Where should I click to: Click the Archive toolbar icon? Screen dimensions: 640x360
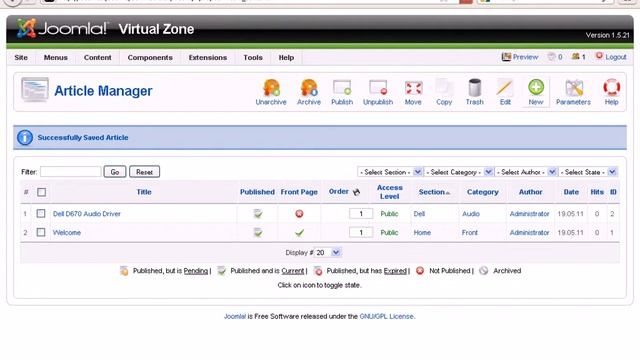[309, 92]
